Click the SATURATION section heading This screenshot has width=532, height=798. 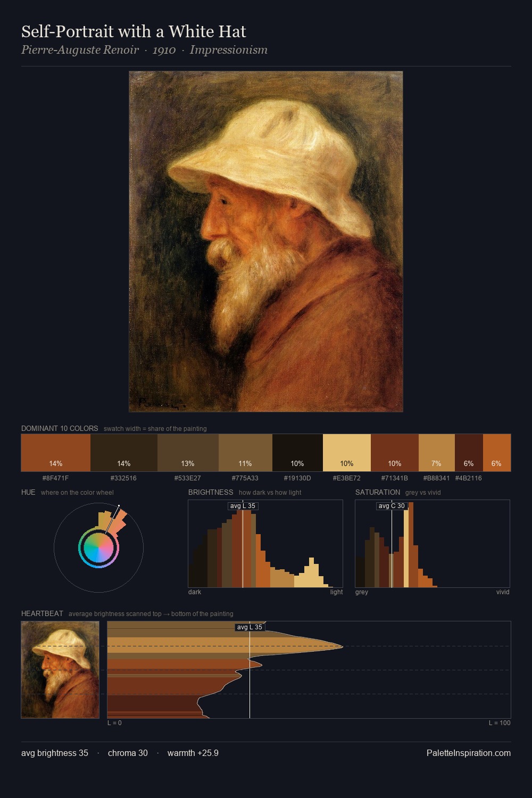point(378,492)
